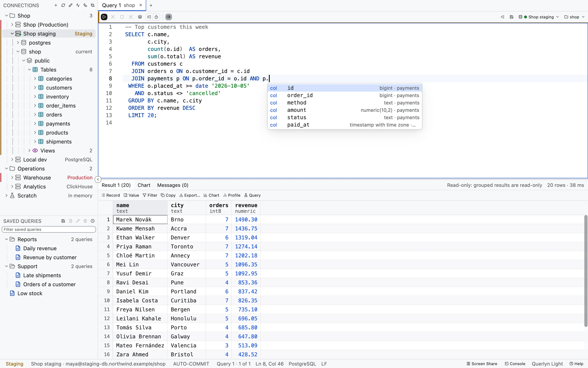Click the refresh connections icon
Screen dimensions: 588x368
(x=63, y=5)
